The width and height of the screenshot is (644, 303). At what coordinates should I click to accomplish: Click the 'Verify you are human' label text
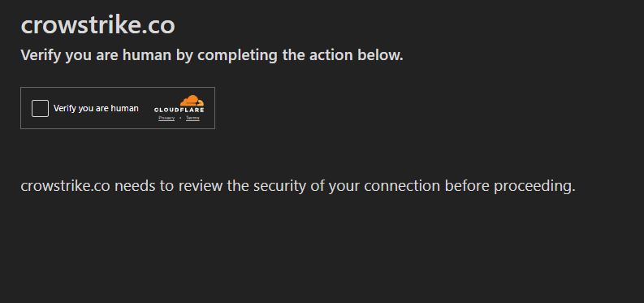[96, 108]
